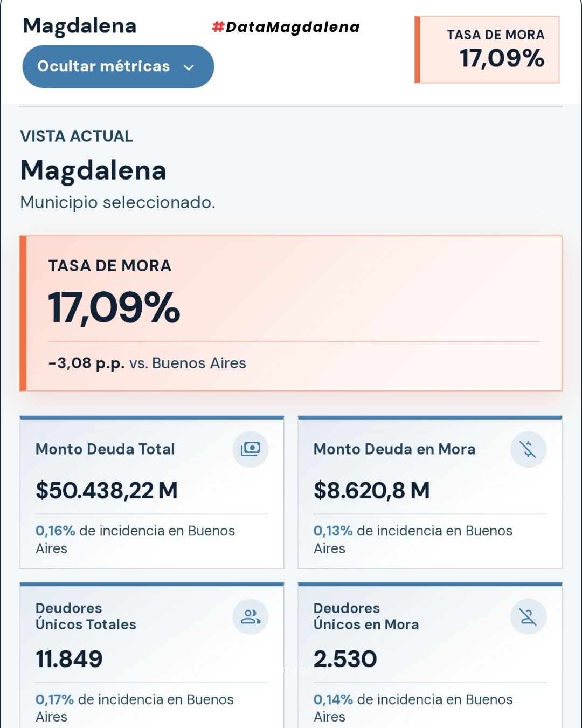Click the crossed person icon in Deudores en Mora

pyautogui.click(x=528, y=616)
